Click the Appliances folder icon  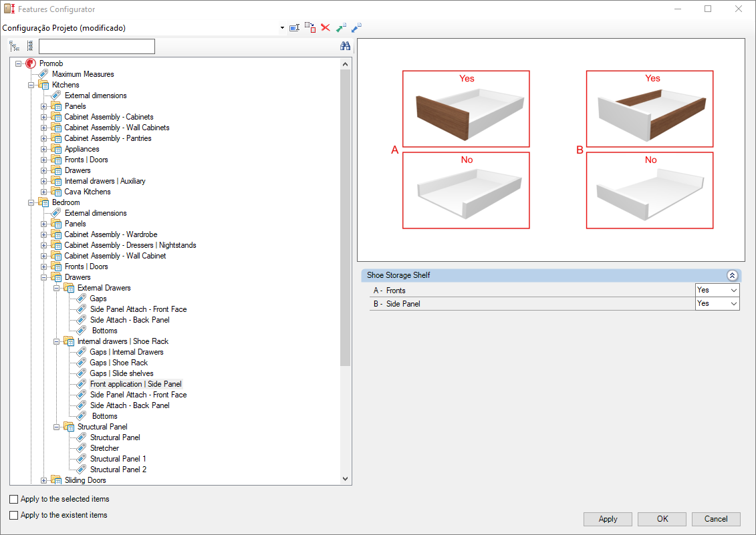[56, 149]
